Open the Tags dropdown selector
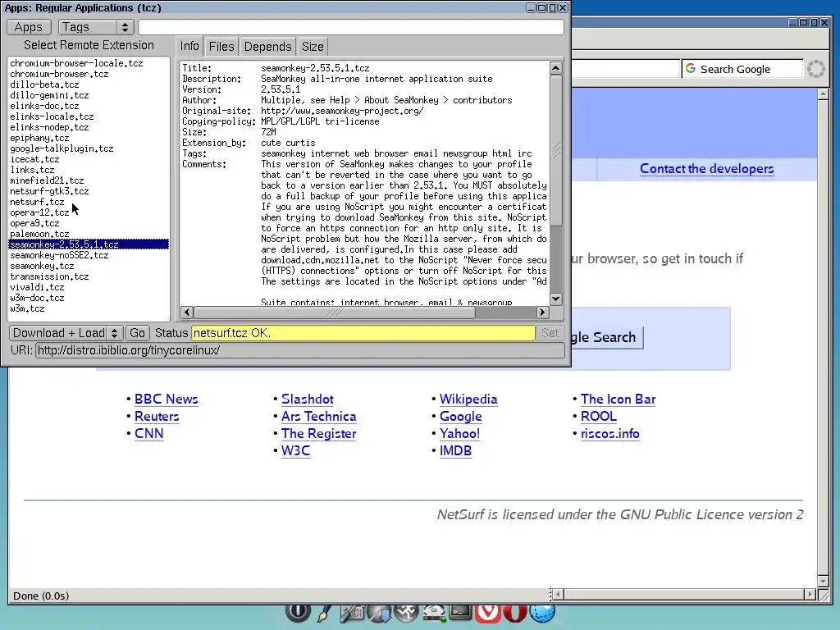The image size is (840, 630). [95, 27]
